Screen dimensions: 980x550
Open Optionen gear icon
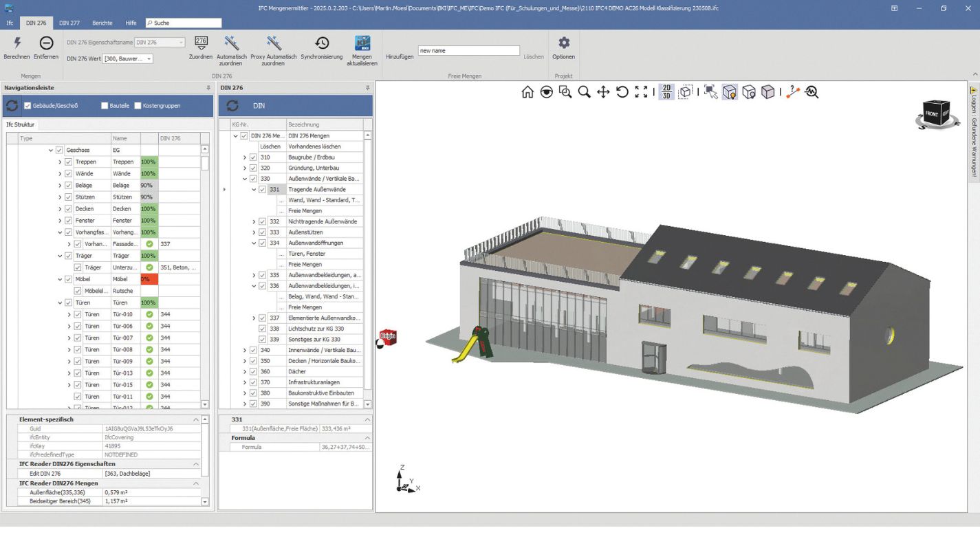pyautogui.click(x=564, y=43)
